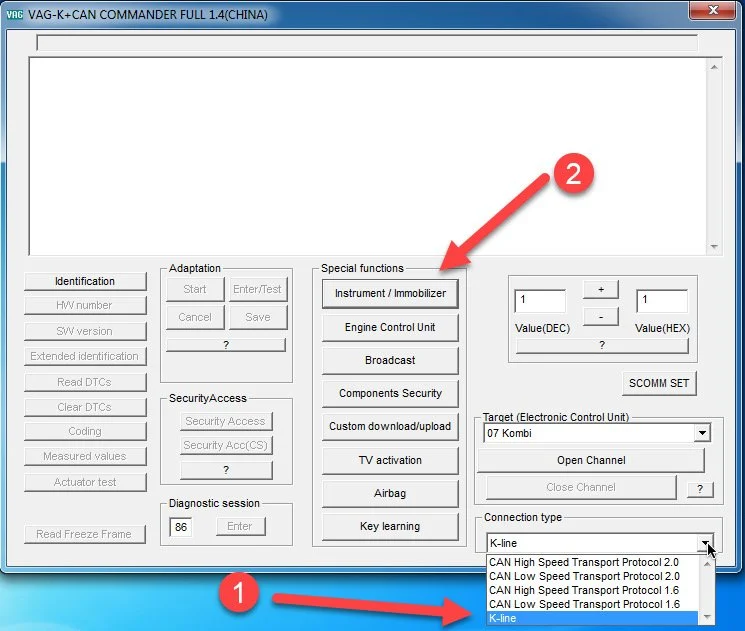Open Components Security function

[390, 393]
